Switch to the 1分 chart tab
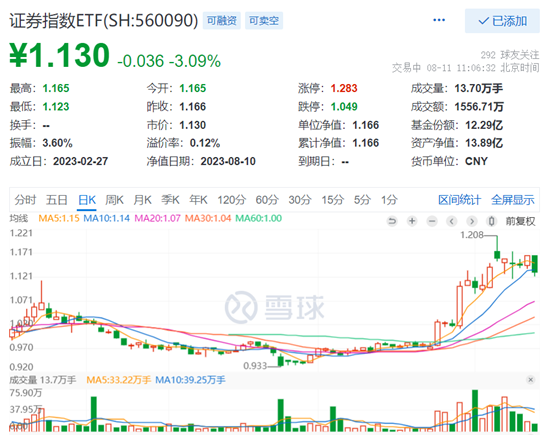The height and width of the screenshot is (435, 554). 389,200
